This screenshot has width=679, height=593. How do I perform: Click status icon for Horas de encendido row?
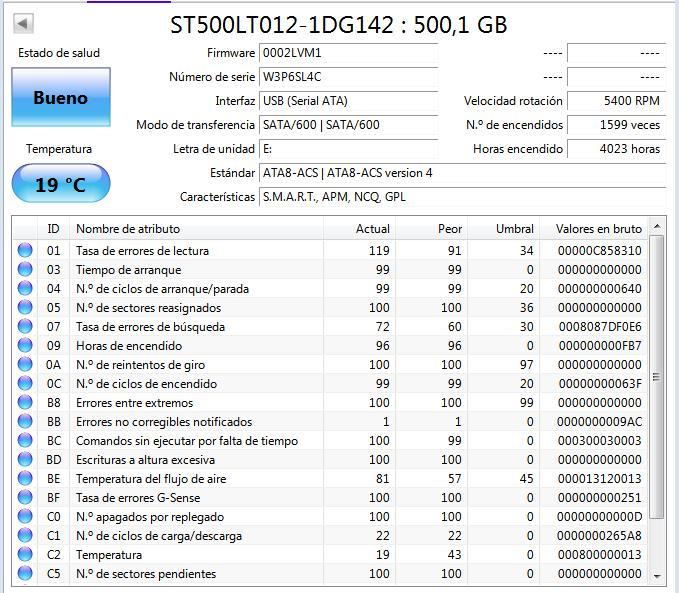pos(25,345)
